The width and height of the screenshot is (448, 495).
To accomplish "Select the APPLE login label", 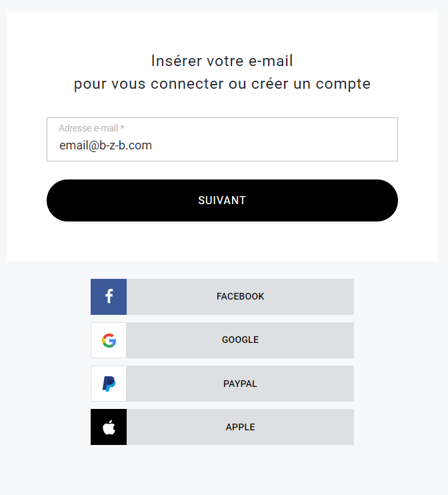I will click(240, 427).
